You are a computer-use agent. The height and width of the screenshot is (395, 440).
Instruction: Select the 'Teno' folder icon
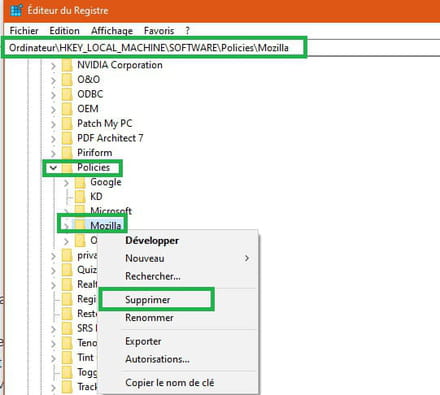coord(67,343)
